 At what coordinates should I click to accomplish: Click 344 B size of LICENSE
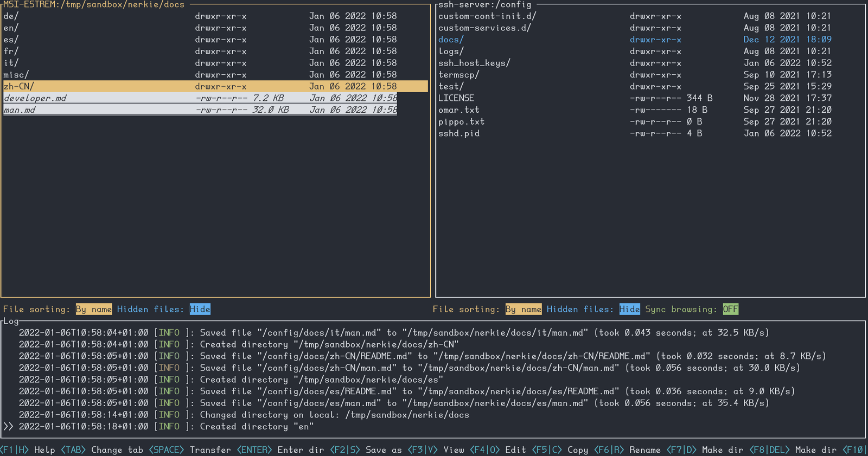(x=700, y=98)
